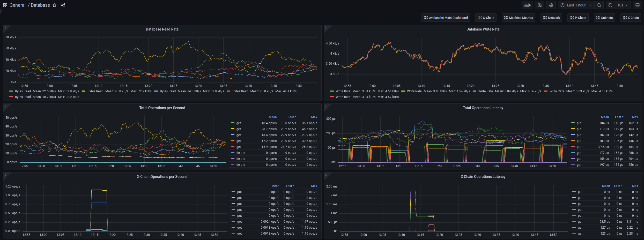Toggle red Bytes Read series, mean 18.2 kB/s
Screen dimensions: 644x240
tap(23, 97)
